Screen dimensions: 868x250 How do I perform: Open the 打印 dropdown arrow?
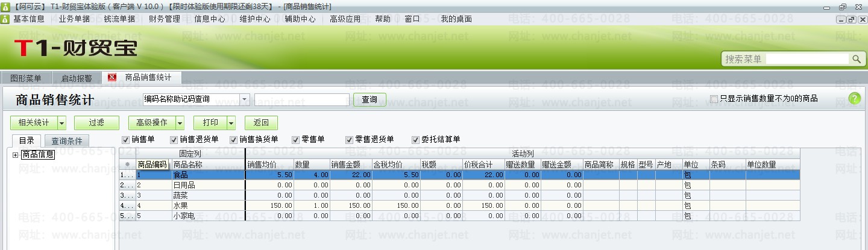click(231, 123)
